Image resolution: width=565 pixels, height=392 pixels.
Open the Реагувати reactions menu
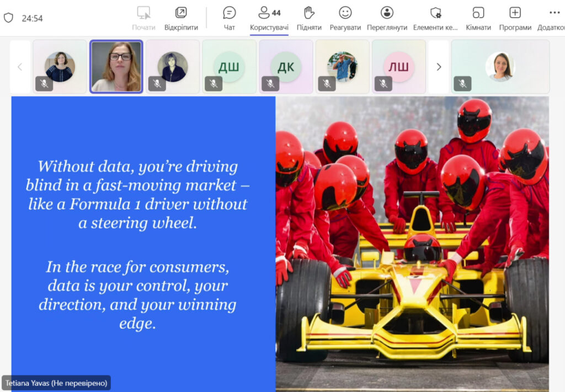pyautogui.click(x=345, y=18)
